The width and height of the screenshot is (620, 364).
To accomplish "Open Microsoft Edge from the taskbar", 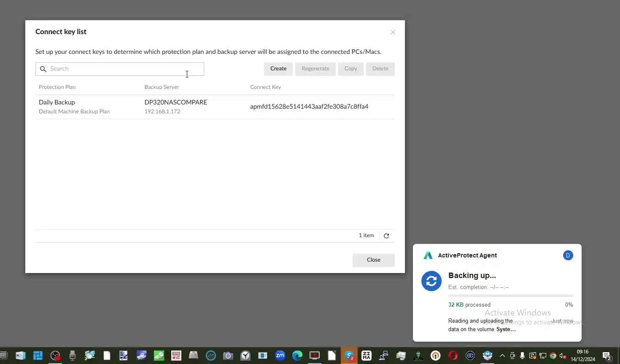I will click(x=297, y=355).
